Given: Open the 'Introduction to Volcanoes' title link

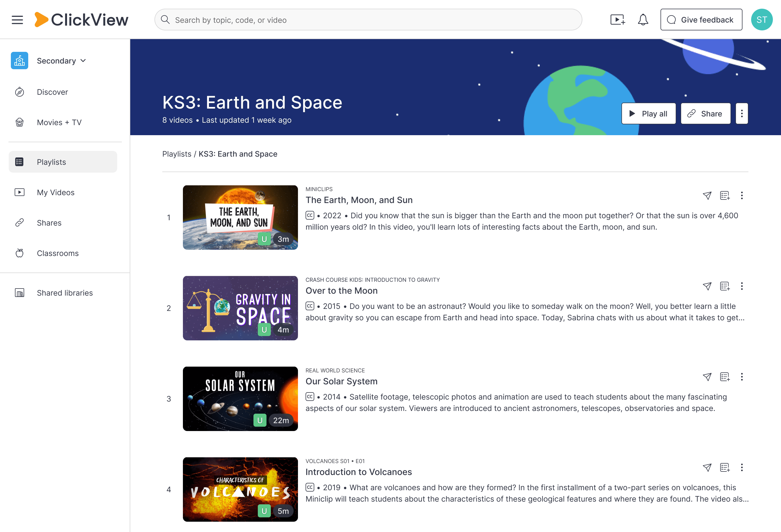Looking at the screenshot, I should point(358,472).
